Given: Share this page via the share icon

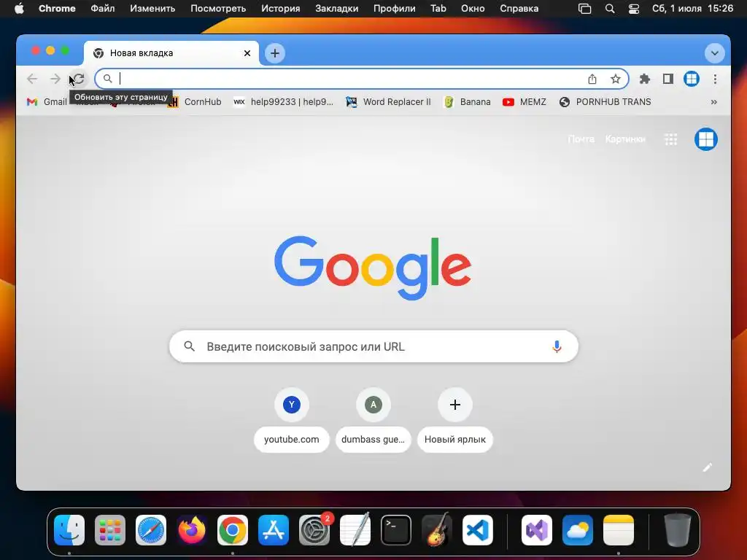Looking at the screenshot, I should (x=592, y=79).
